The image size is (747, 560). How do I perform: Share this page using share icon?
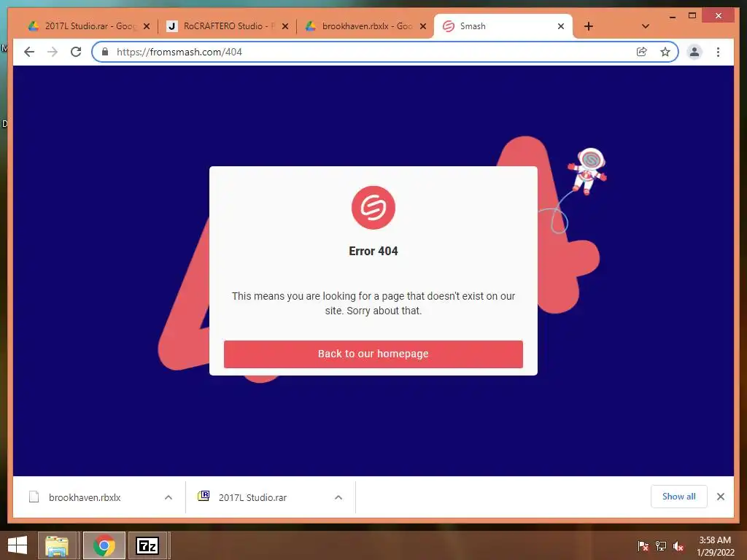click(x=642, y=52)
